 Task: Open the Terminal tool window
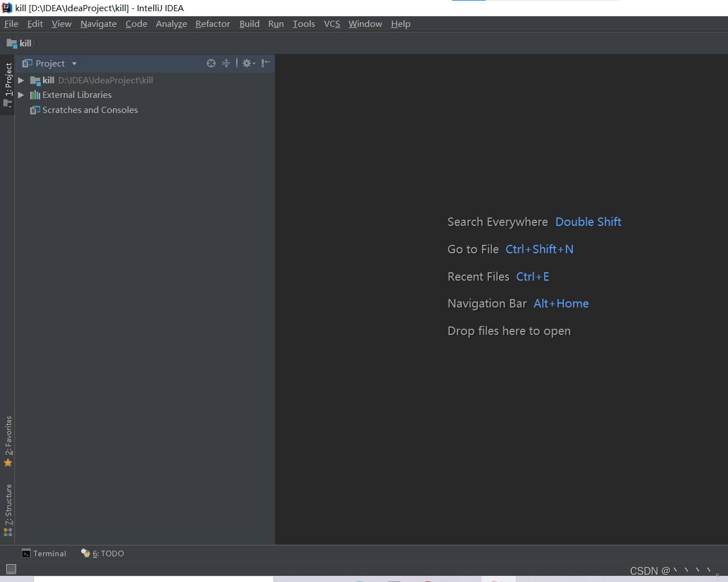coord(44,553)
